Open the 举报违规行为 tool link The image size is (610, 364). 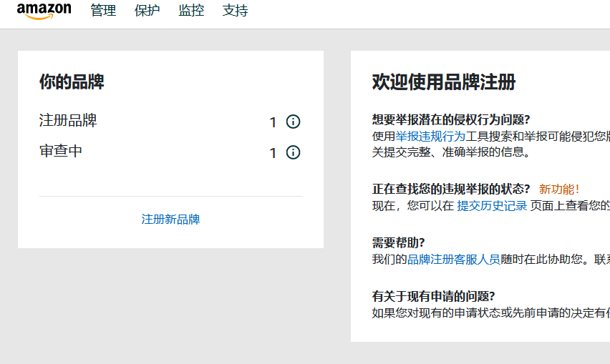coord(430,136)
